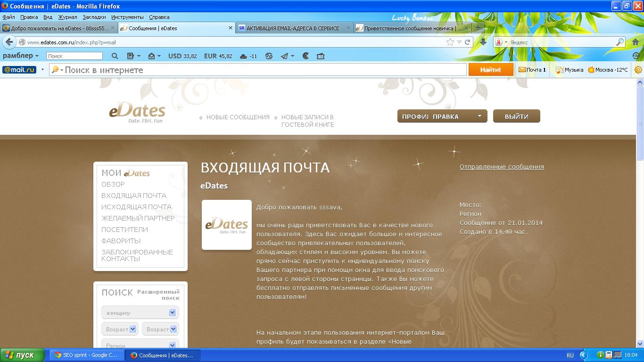Open the Вид menu
This screenshot has height=362, width=644.
(x=48, y=17)
